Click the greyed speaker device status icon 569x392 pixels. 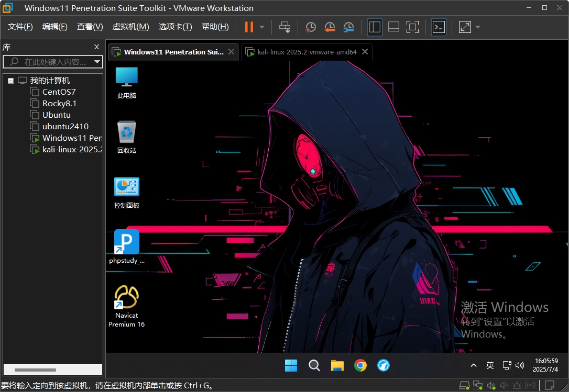(504, 386)
